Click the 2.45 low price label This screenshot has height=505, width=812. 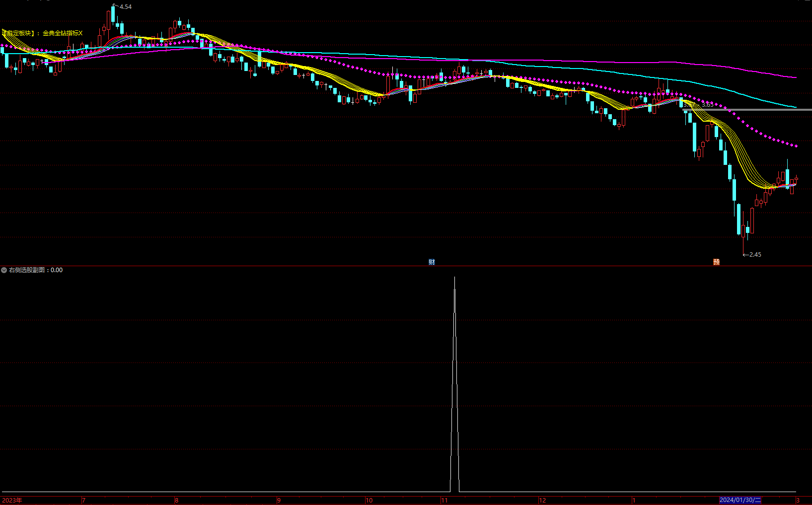coord(755,255)
